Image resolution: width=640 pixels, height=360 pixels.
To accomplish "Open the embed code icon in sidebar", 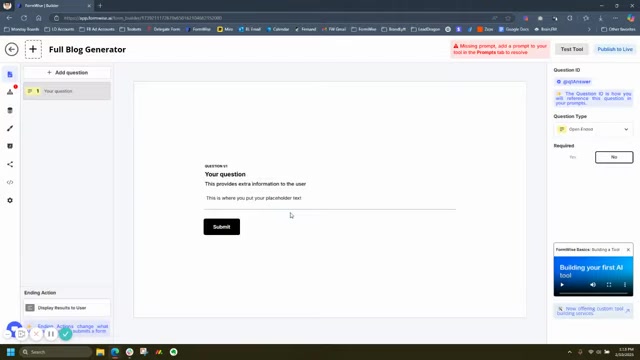I will pos(10,182).
